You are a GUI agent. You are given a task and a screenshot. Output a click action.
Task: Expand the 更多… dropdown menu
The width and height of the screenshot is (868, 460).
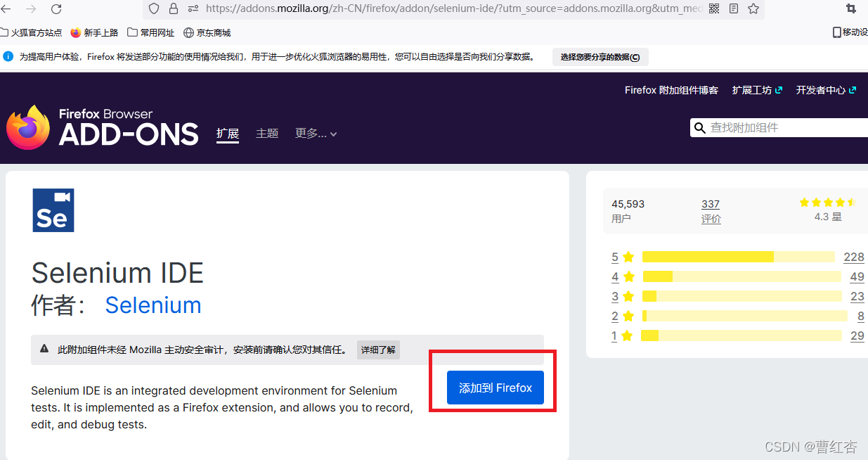[x=316, y=133]
